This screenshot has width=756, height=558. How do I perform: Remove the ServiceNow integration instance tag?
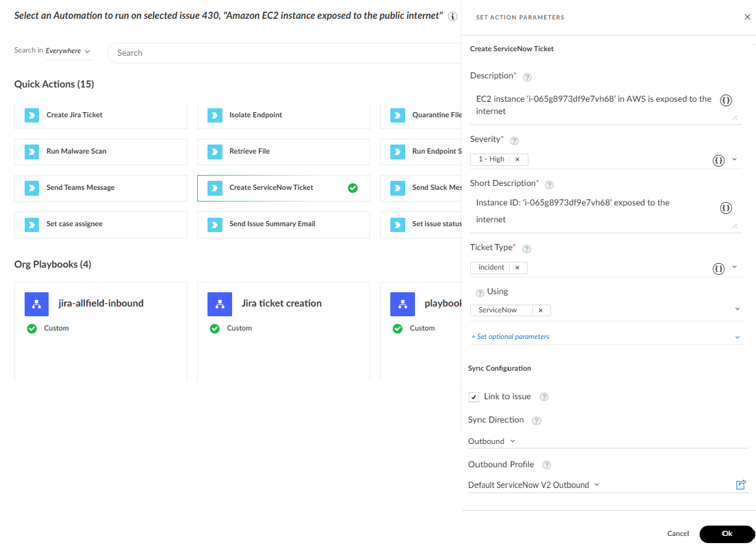(x=541, y=310)
